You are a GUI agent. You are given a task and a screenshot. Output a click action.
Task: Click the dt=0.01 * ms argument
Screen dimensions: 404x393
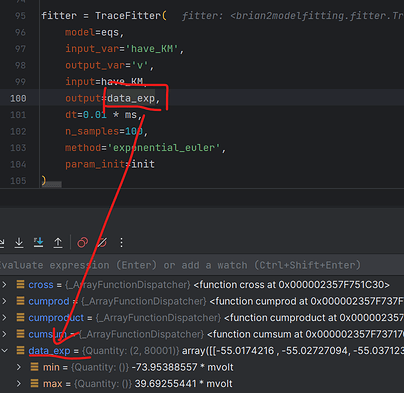pyautogui.click(x=101, y=115)
